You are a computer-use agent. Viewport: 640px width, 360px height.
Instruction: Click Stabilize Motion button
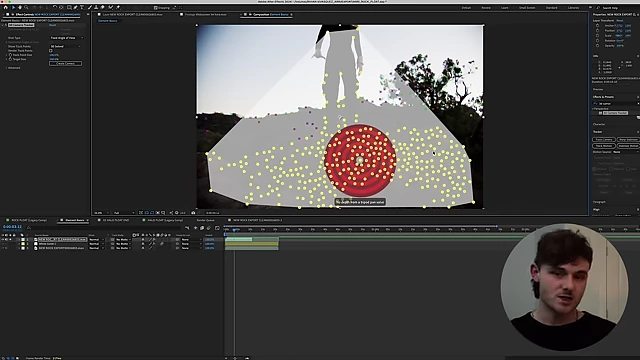click(x=629, y=146)
